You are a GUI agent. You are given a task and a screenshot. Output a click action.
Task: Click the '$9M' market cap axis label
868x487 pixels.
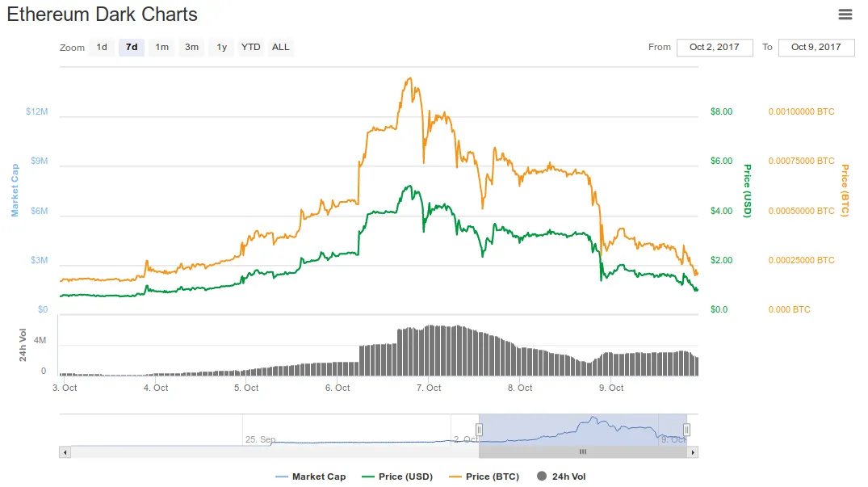coord(40,161)
